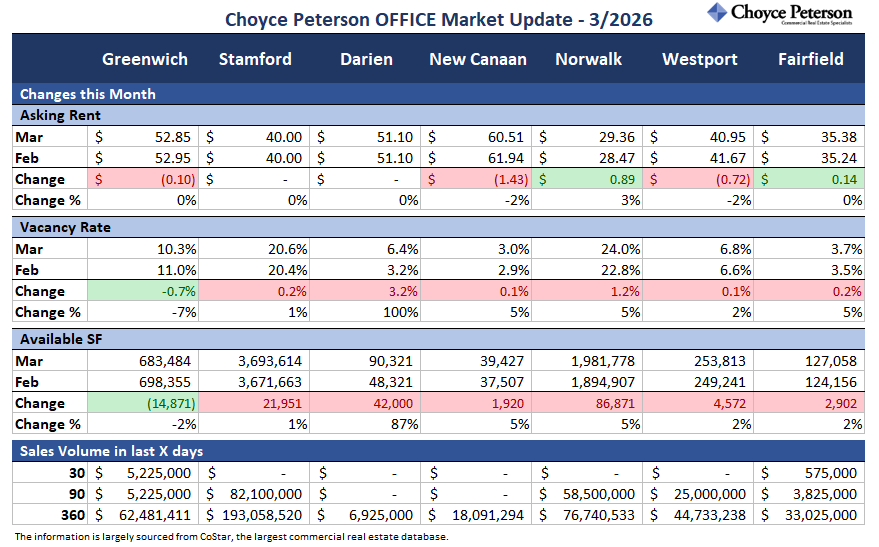Select Norwalk 90-day sales volume 58,500,000
This screenshot has width=879, height=547.
point(587,494)
